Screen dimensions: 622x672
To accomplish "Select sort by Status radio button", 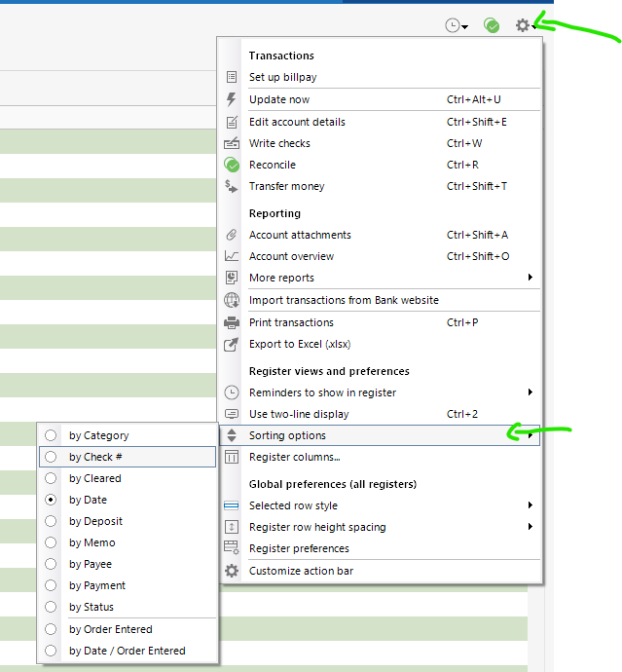I will [x=51, y=607].
